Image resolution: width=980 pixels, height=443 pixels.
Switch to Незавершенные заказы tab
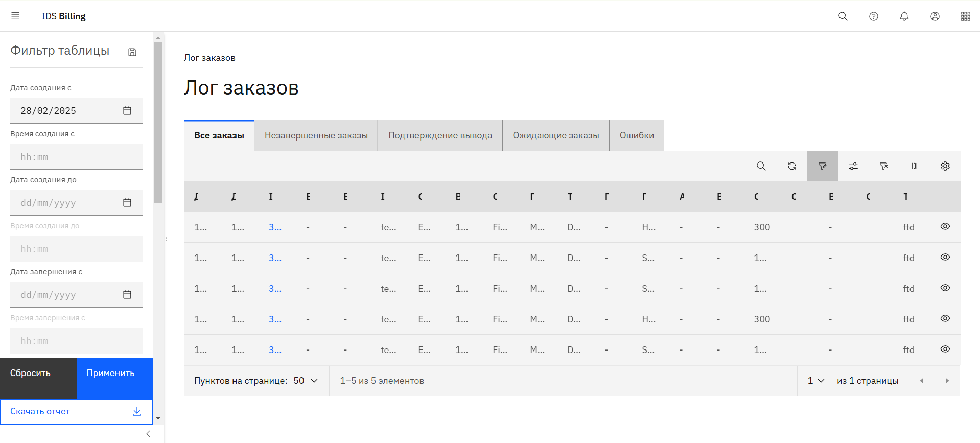[316, 135]
